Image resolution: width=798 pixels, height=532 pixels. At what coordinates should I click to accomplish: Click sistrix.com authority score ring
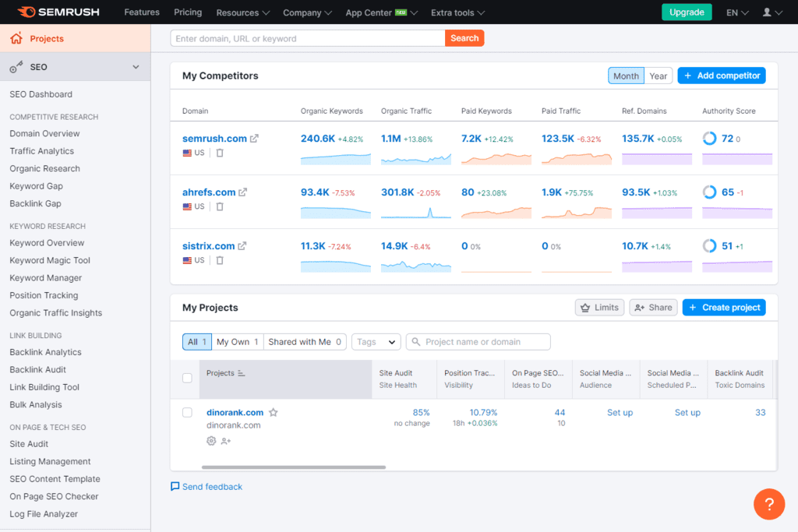[x=709, y=246]
